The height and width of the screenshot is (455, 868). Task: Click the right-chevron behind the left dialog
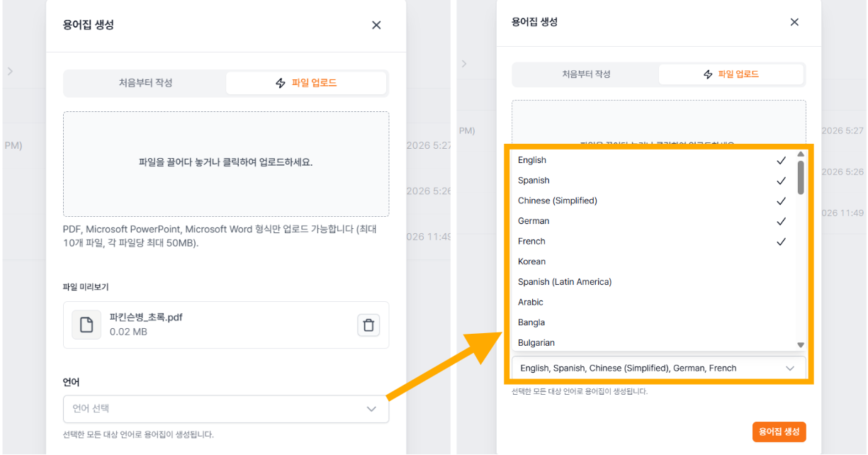10,71
